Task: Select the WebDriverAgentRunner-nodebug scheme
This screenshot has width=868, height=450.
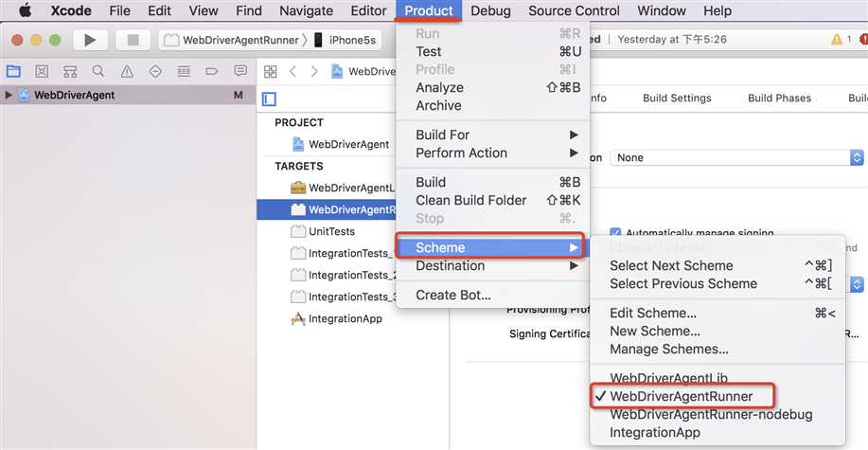Action: (718, 415)
